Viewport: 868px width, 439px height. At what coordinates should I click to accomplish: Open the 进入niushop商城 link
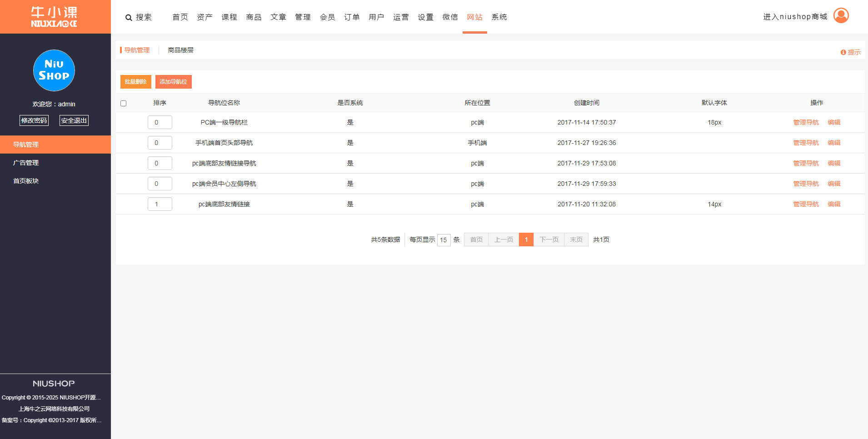[795, 17]
